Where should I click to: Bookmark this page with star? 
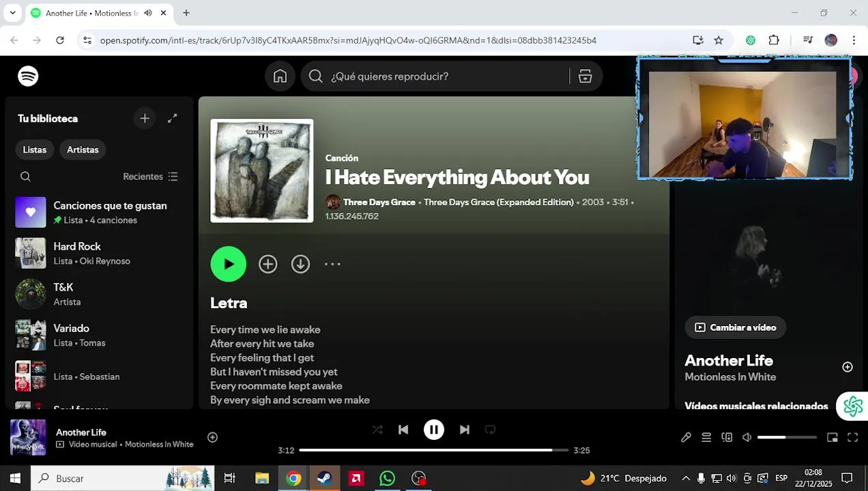coord(719,40)
